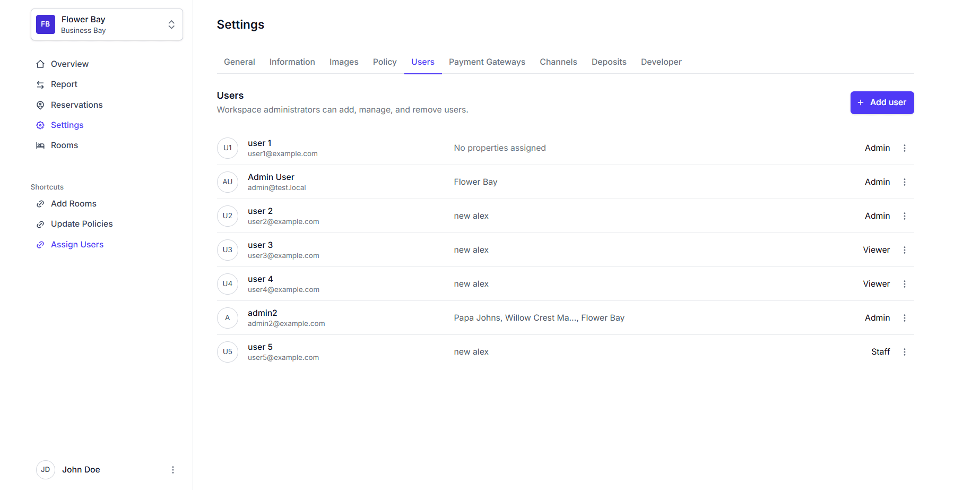Expand the Flower Bay workspace switcher
This screenshot has height=490, width=980.
point(171,24)
